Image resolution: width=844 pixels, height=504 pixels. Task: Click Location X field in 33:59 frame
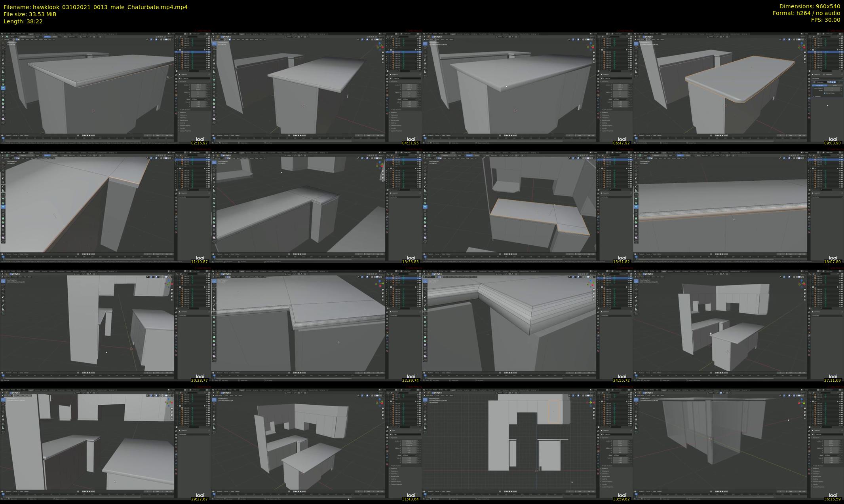(x=620, y=441)
